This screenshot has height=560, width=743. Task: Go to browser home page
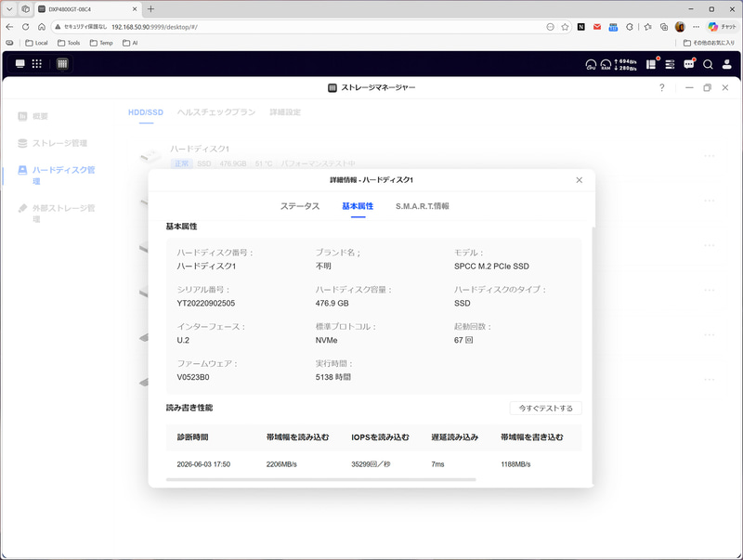coord(42,27)
